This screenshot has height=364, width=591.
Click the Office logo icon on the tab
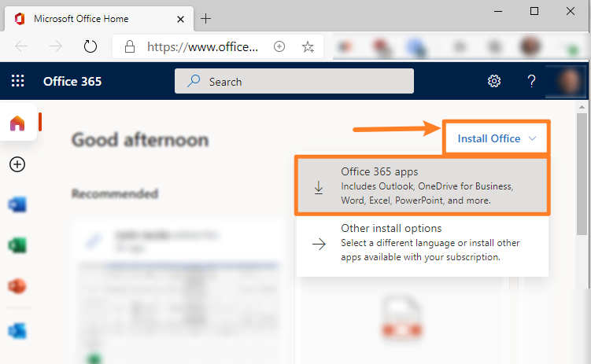click(20, 18)
